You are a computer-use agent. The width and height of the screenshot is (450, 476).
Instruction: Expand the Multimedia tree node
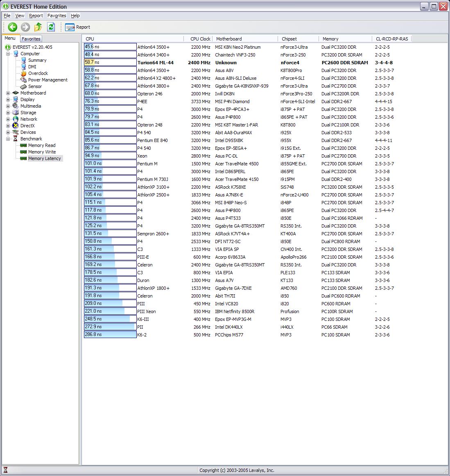[8, 106]
